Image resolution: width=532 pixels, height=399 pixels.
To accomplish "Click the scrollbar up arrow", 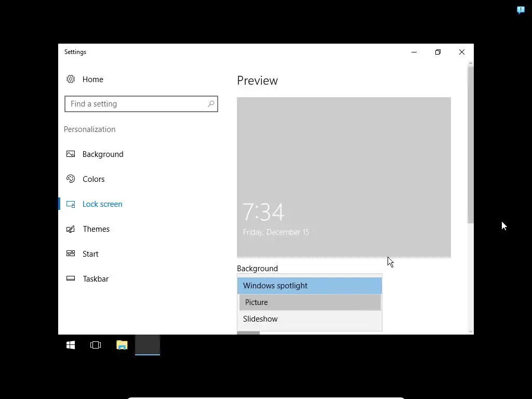I will pos(470,64).
